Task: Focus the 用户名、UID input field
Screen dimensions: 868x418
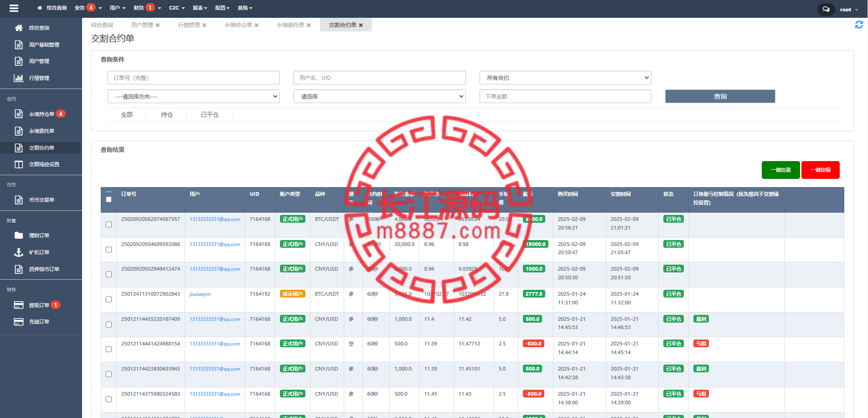Action: point(380,78)
